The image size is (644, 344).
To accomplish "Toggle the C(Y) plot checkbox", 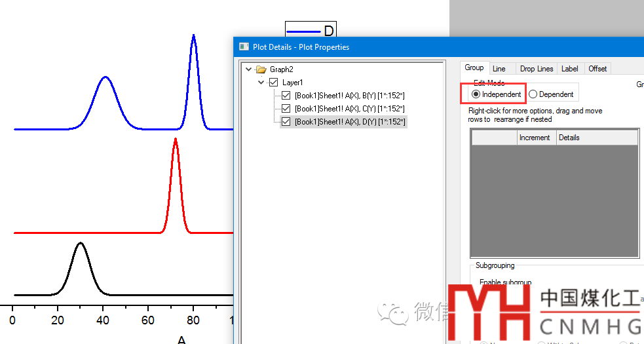I will click(286, 109).
